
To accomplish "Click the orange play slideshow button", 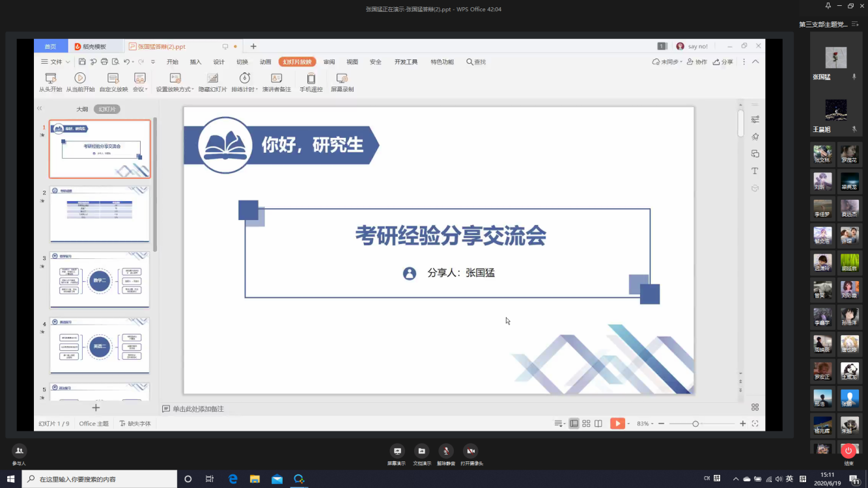I will coord(616,424).
